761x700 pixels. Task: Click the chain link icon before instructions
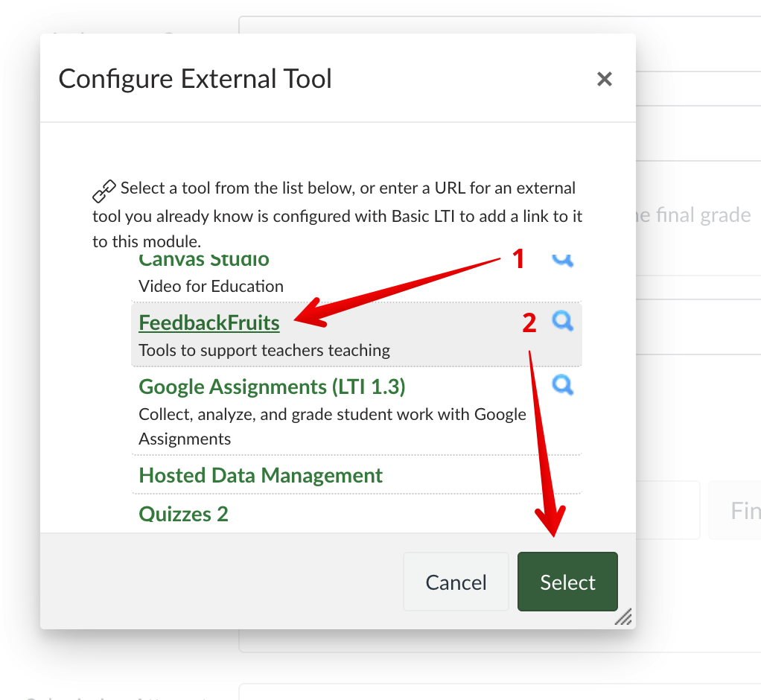point(104,191)
